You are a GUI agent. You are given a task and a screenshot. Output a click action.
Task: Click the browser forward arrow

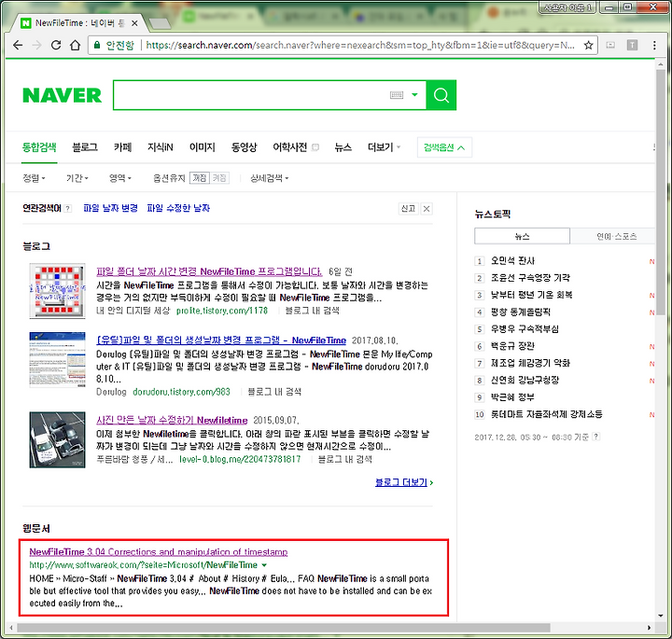[36, 45]
